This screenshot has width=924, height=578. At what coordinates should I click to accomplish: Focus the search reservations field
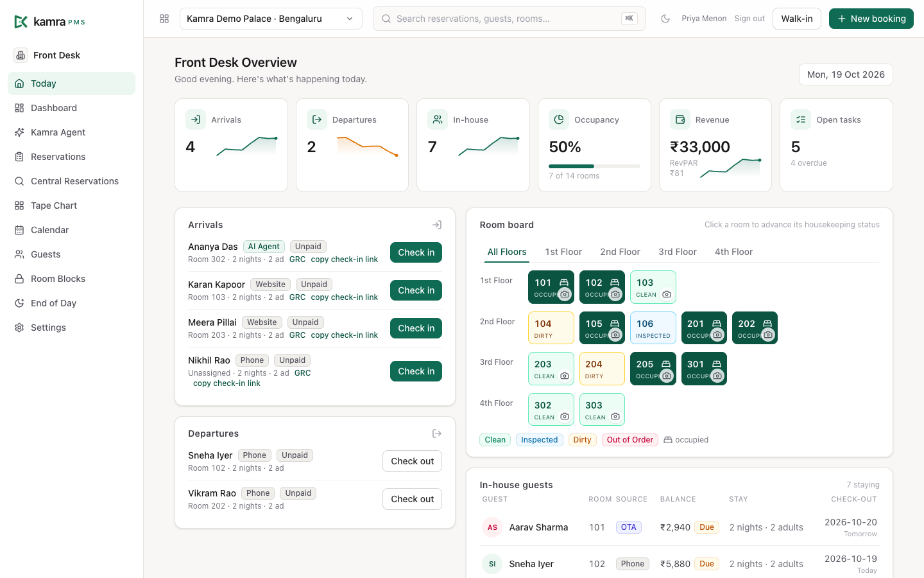509,19
